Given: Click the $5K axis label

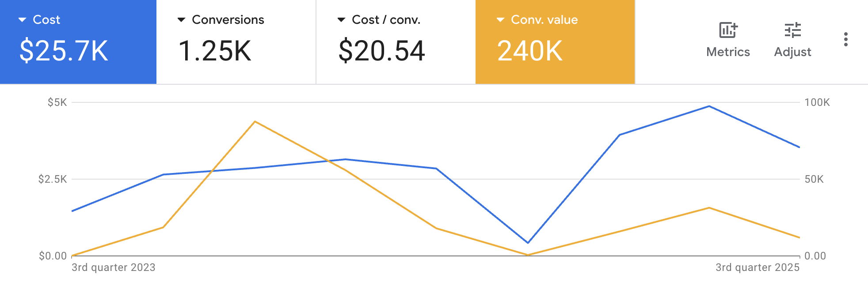Looking at the screenshot, I should point(58,101).
